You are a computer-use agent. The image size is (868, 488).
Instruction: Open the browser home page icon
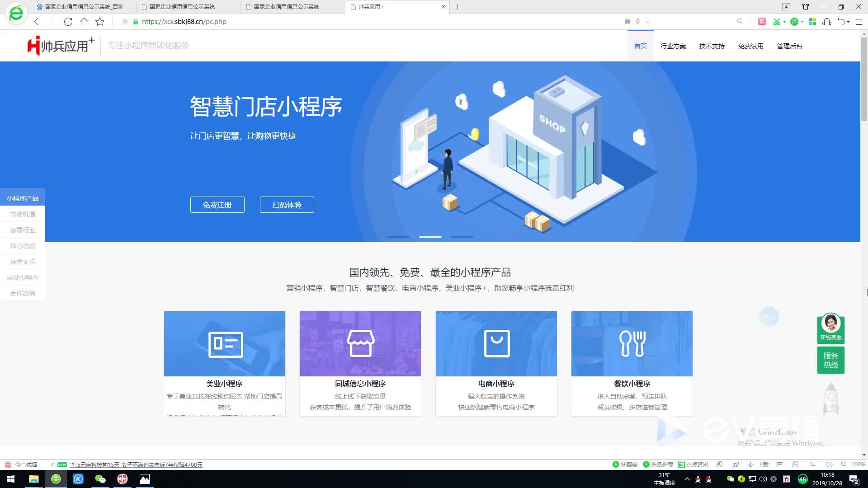pyautogui.click(x=84, y=22)
